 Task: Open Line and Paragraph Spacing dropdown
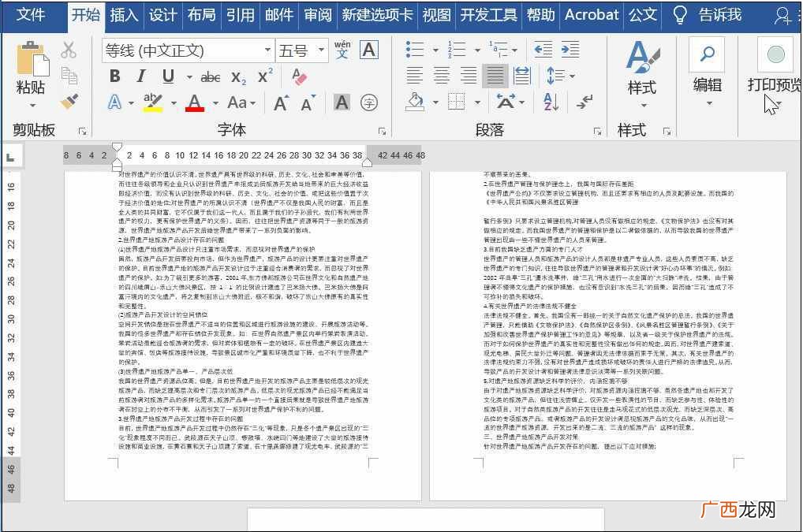tap(561, 76)
